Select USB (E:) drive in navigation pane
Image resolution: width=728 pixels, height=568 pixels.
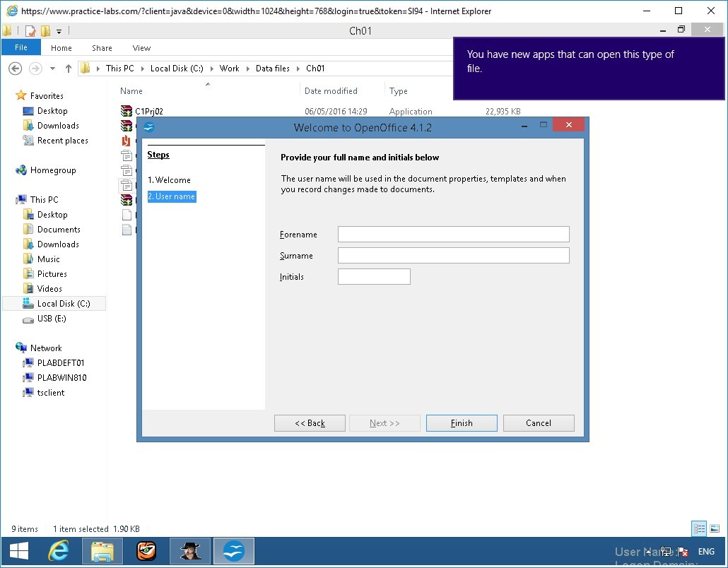(52, 319)
